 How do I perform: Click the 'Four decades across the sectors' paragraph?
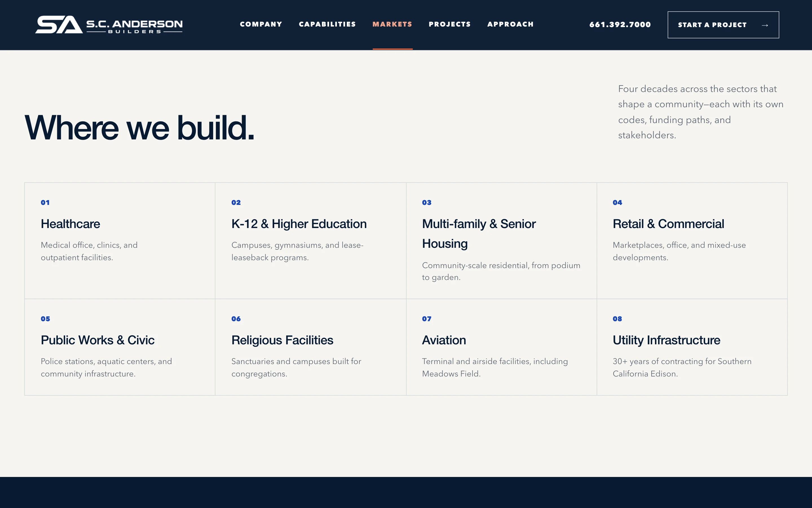[x=701, y=112]
